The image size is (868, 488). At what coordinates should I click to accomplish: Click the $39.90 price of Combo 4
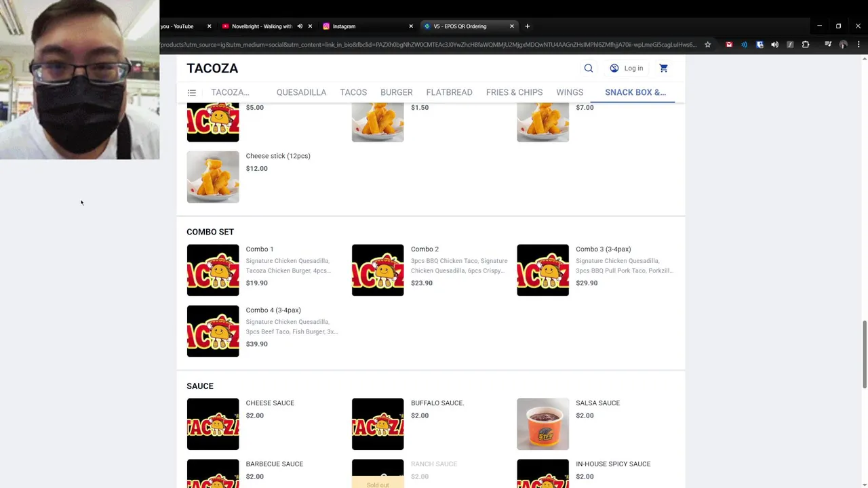pos(256,344)
